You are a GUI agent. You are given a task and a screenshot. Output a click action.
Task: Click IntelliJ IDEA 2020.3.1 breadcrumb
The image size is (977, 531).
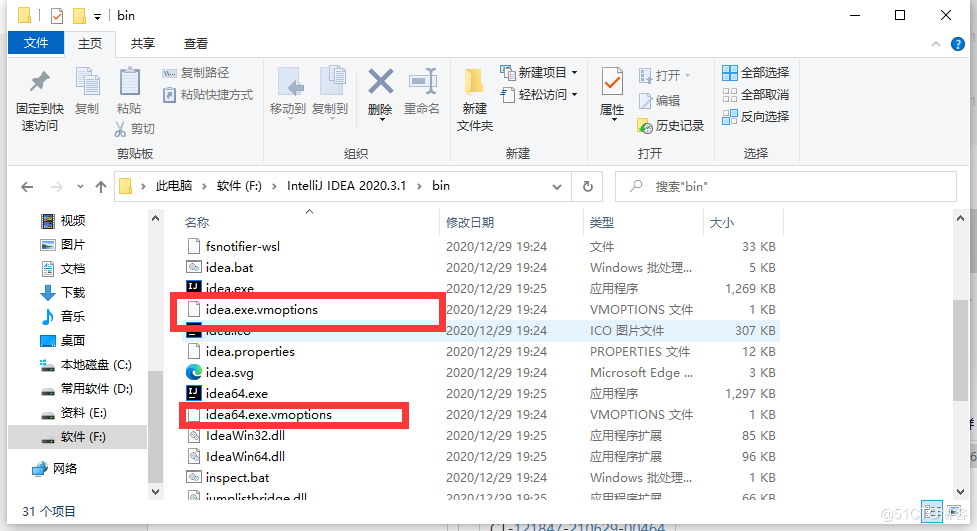coord(346,186)
